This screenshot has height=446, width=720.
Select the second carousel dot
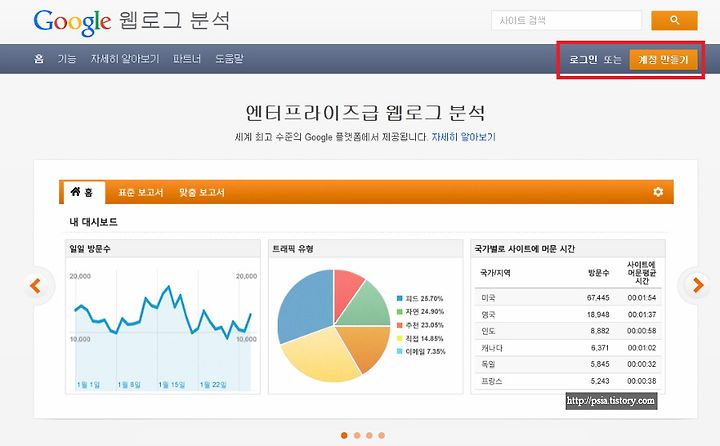pos(357,435)
